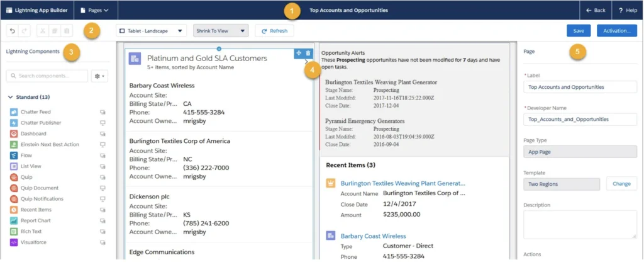Open the component list gear settings dropdown
Viewport: 644px width, 267px height.
coord(99,76)
